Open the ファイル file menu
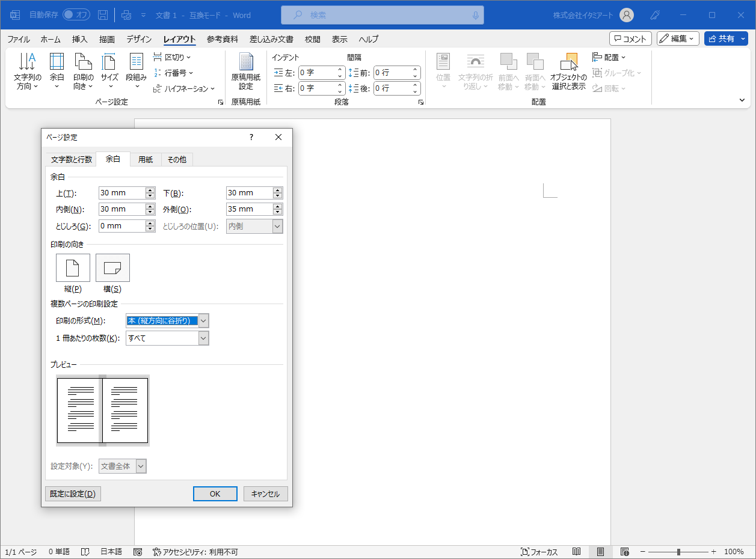This screenshot has height=559, width=756. [19, 39]
